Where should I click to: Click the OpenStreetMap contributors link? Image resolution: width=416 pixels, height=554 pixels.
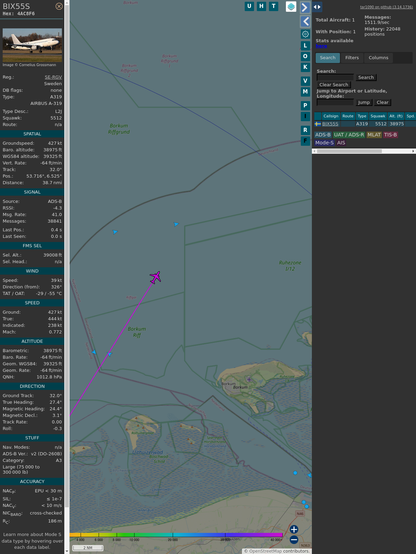277,551
